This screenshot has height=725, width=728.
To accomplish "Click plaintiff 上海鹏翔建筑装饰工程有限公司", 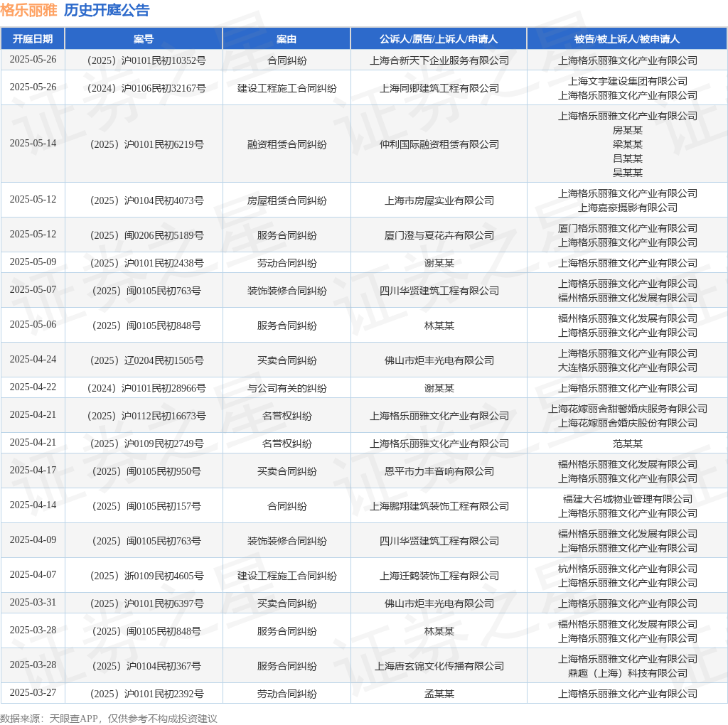I will click(x=439, y=506).
